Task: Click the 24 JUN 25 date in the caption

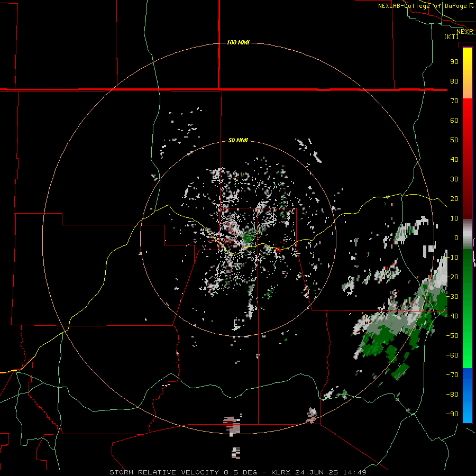Action: [x=317, y=472]
